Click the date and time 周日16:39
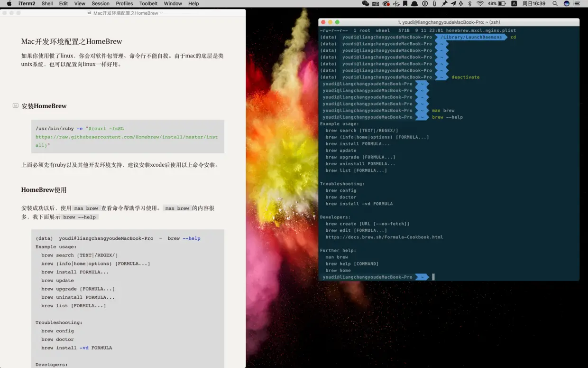The image size is (588, 368). [533, 3]
